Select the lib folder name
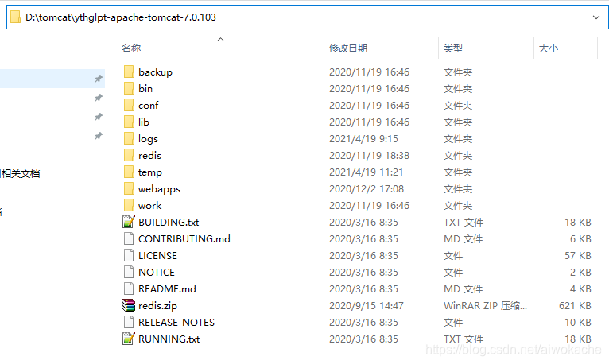 [x=144, y=122]
